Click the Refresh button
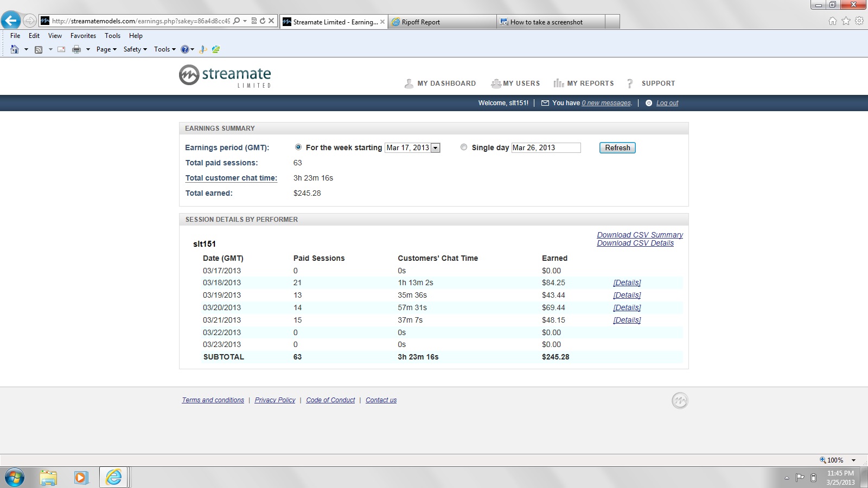The width and height of the screenshot is (868, 488). 617,148
